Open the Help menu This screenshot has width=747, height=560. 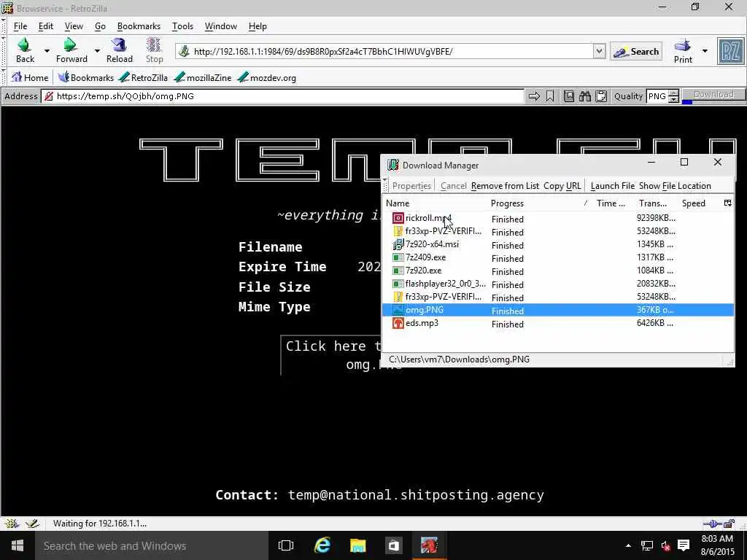(258, 26)
